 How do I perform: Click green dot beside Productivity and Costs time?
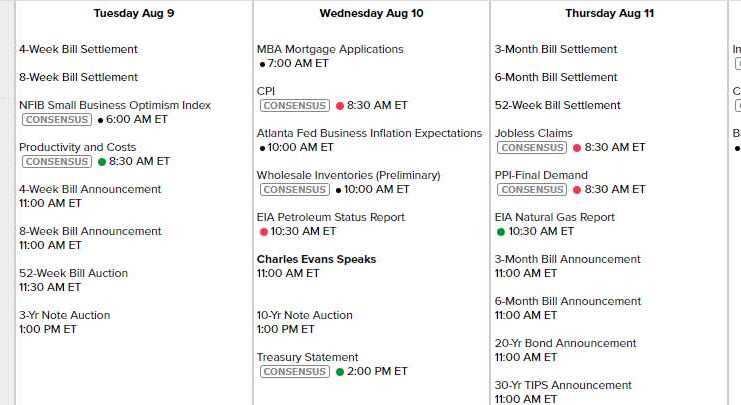(x=102, y=161)
